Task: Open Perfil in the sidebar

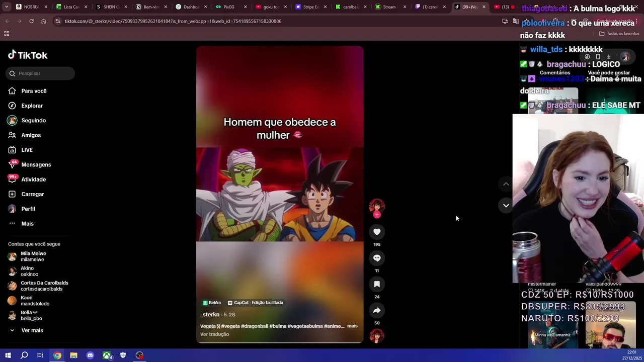Action: click(28, 209)
